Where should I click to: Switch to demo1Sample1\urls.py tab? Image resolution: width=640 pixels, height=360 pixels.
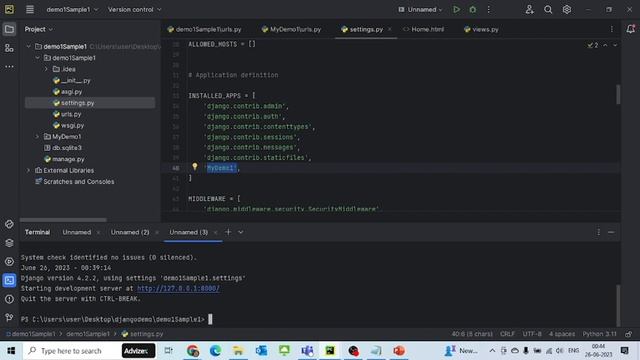pos(204,29)
